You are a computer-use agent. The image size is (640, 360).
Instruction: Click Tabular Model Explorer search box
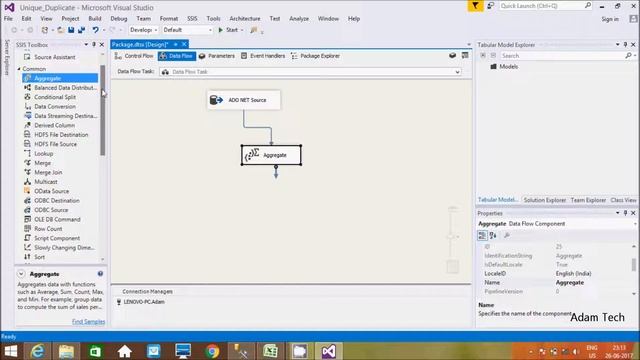click(x=563, y=56)
